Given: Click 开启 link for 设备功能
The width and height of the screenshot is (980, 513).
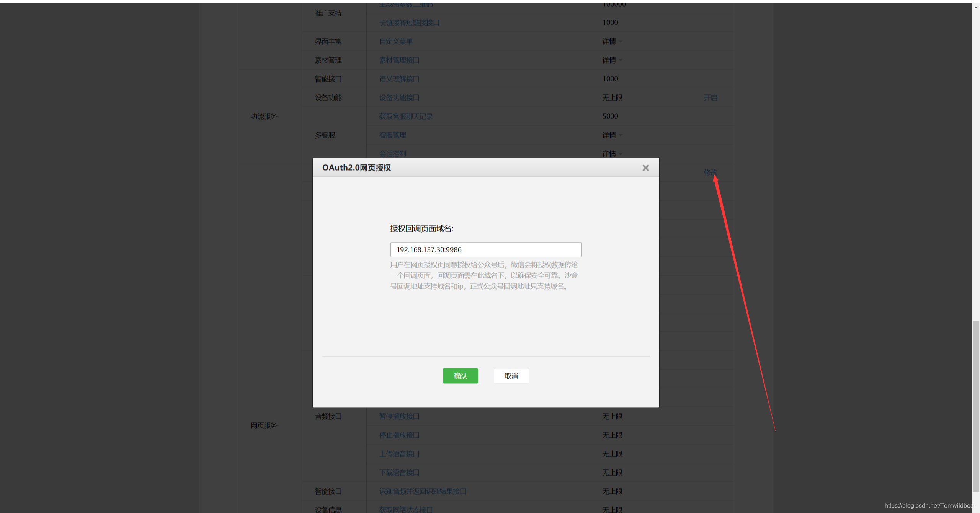Looking at the screenshot, I should coord(710,98).
